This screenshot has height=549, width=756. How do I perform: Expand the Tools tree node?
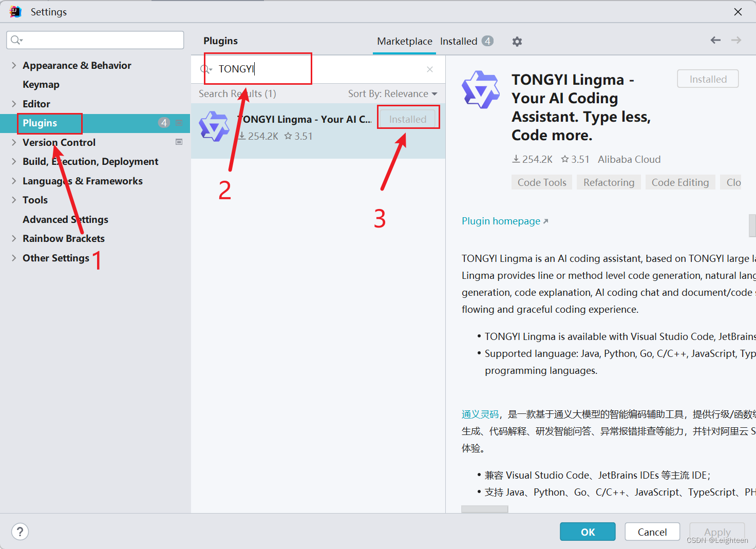[14, 200]
